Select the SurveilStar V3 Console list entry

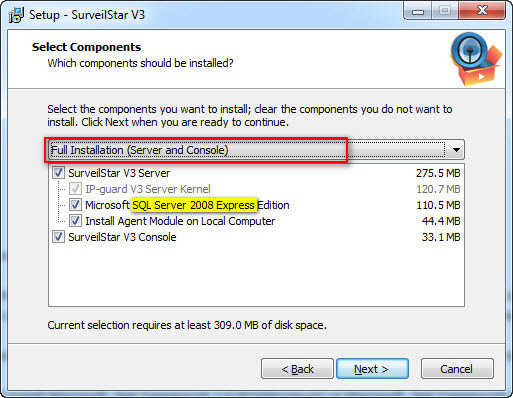click(x=122, y=237)
